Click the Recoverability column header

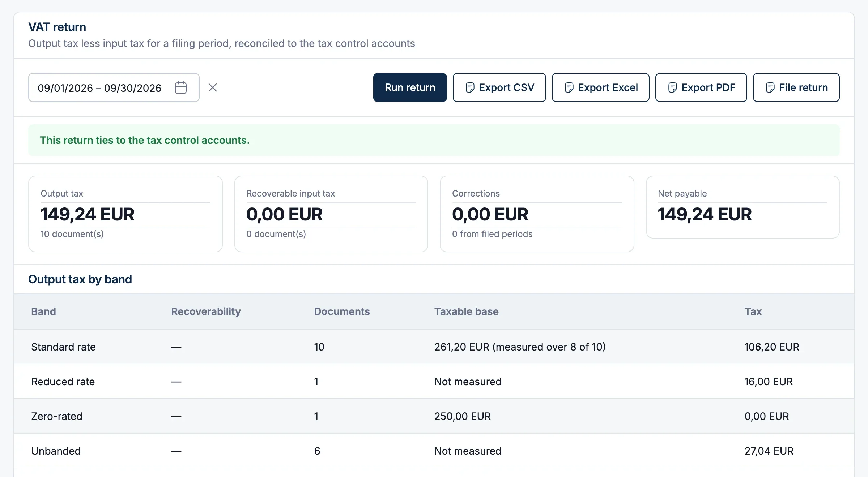206,311
